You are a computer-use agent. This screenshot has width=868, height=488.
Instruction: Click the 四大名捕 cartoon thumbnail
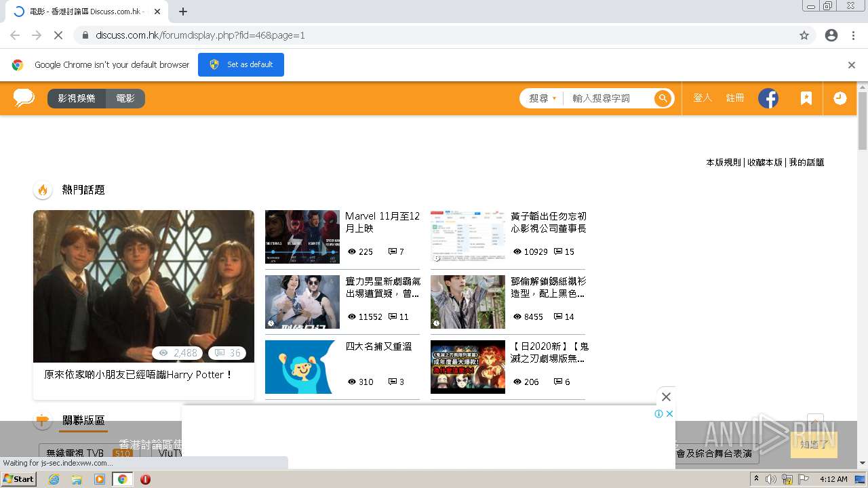coord(302,367)
